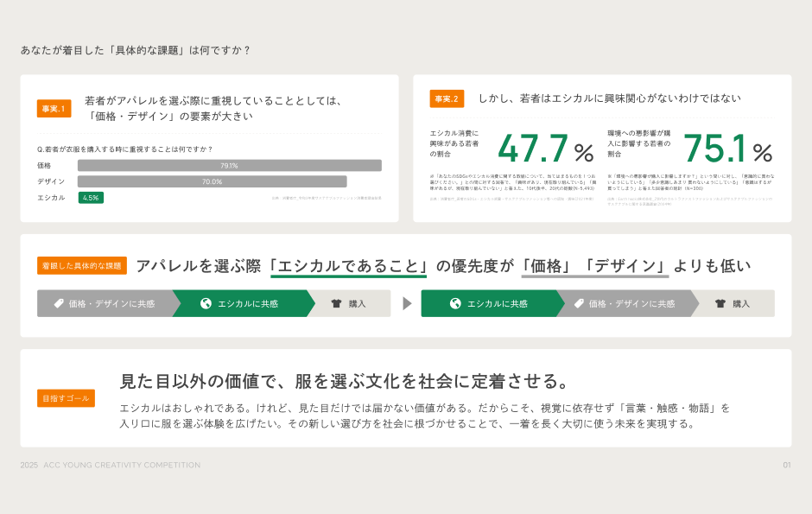
Task: Click the gray-underlined phrase 「価格」「デザイン」
Action: point(595,266)
